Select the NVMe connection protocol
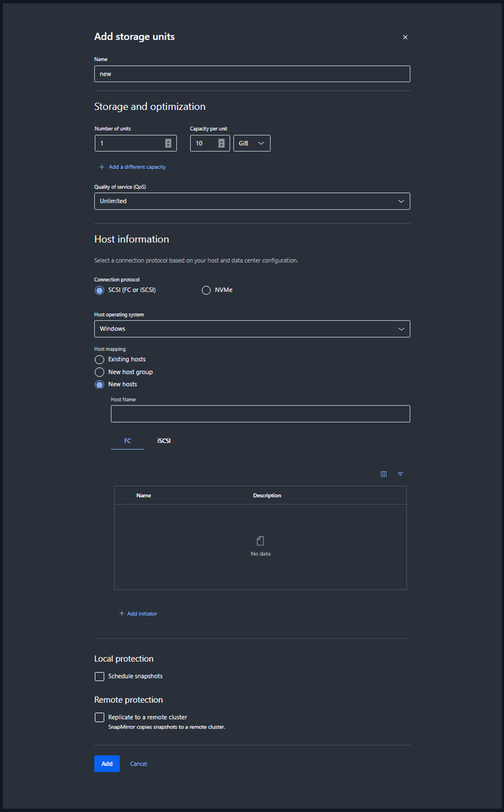The width and height of the screenshot is (504, 812). [206, 290]
